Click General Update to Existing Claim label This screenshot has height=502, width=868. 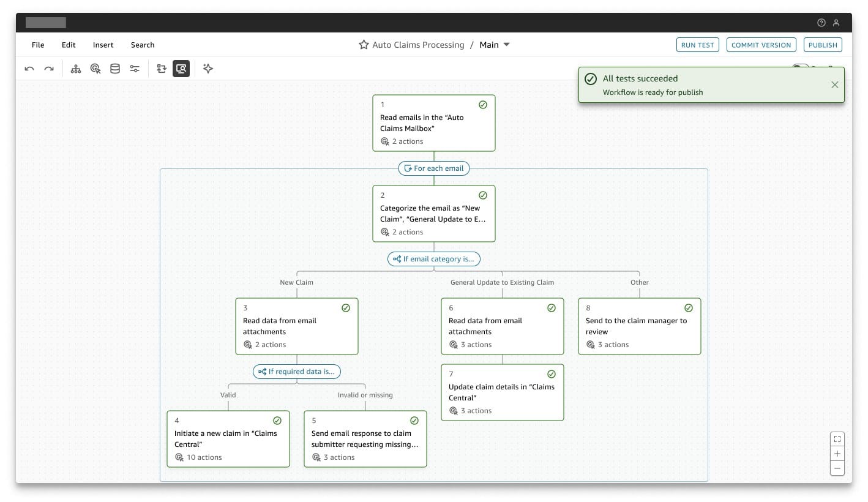click(502, 282)
